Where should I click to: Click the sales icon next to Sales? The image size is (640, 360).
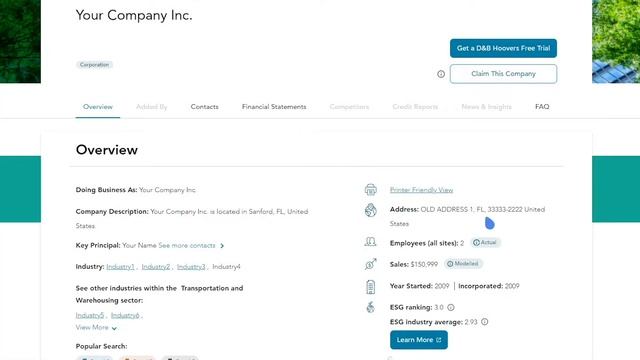[371, 264]
